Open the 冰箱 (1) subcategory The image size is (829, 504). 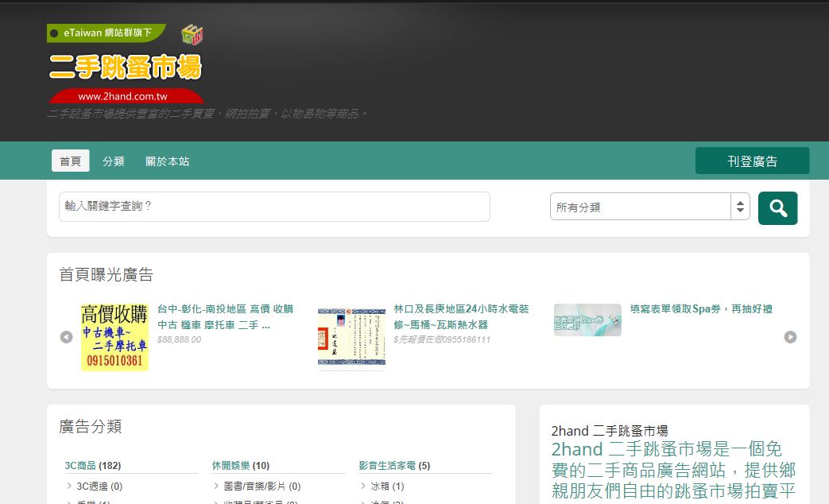388,486
